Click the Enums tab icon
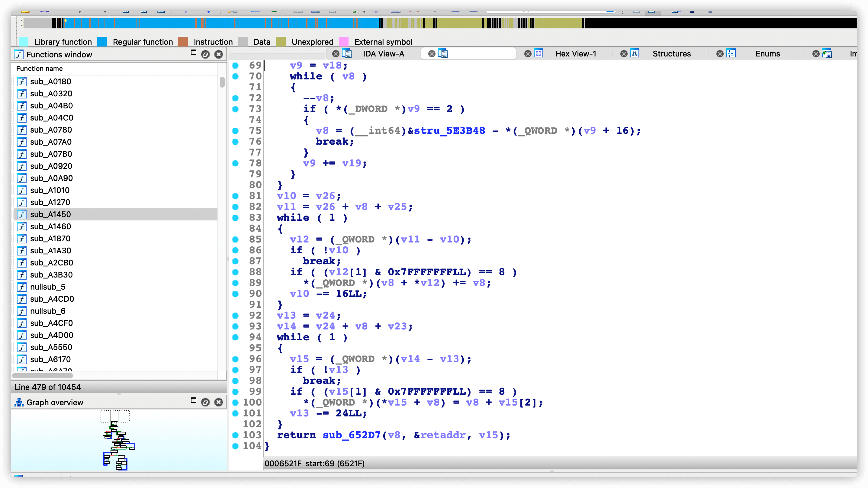868x488 pixels. [731, 53]
